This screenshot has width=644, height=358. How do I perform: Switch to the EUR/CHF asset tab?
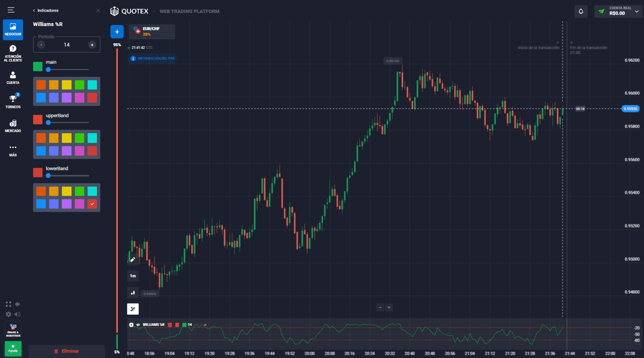[152, 32]
